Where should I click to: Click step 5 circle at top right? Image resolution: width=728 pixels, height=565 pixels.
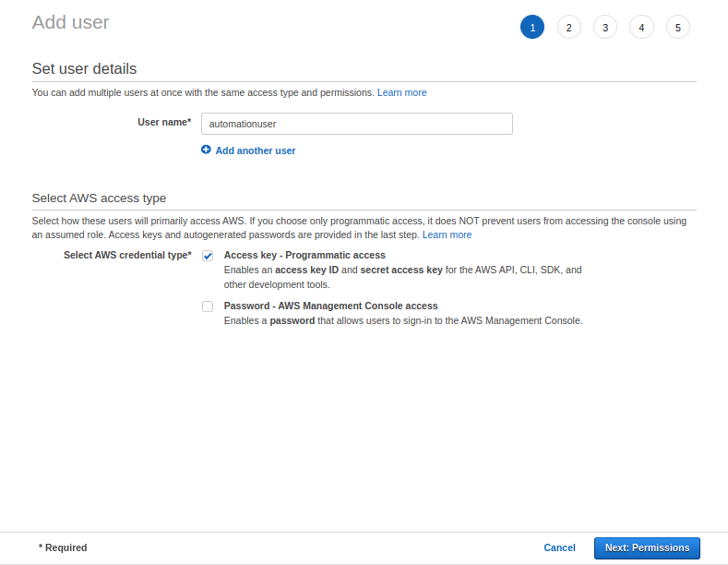coord(678,27)
